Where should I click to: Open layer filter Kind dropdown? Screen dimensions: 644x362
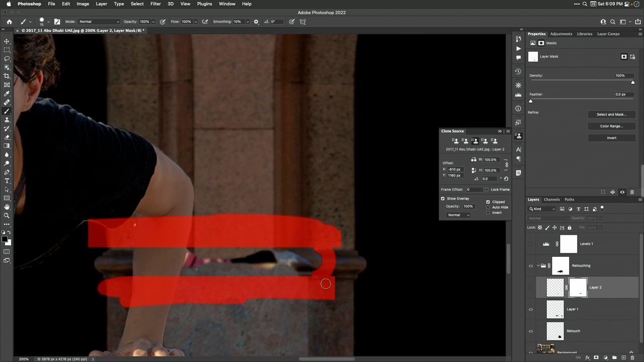coord(542,209)
